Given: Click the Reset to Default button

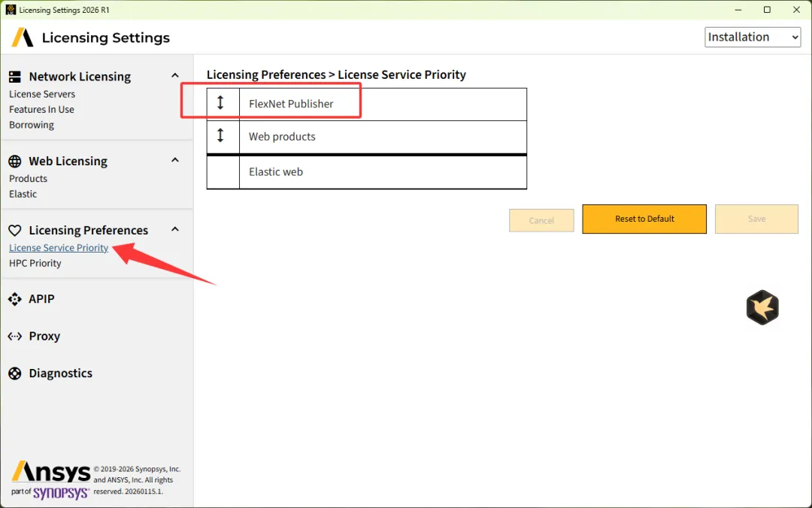Looking at the screenshot, I should click(x=644, y=219).
